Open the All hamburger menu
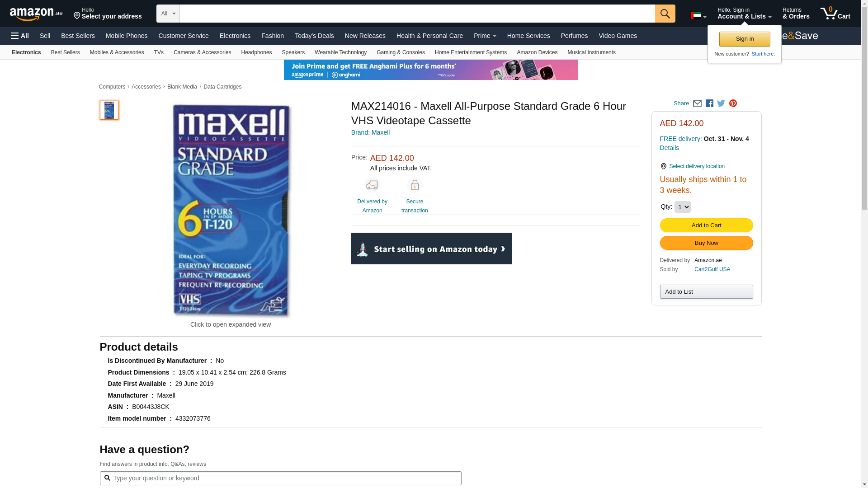868x488 pixels. click(x=20, y=36)
